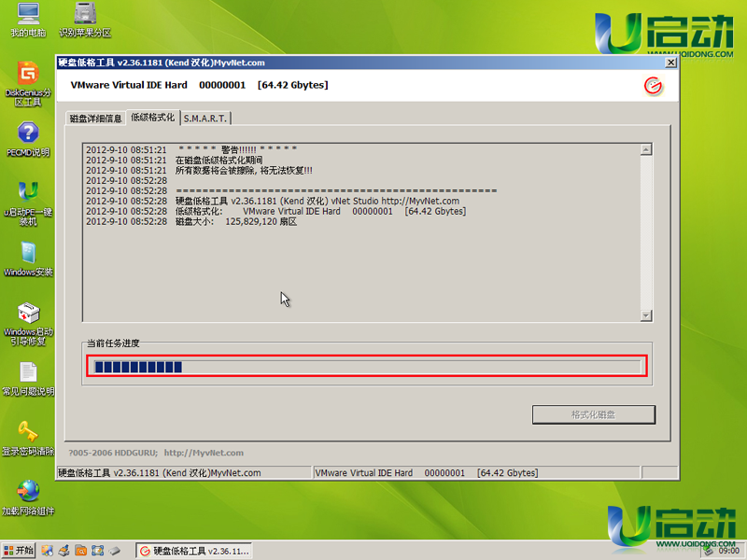Open the 开始 start menu button
Screen dimensions: 747x560
tap(19, 551)
